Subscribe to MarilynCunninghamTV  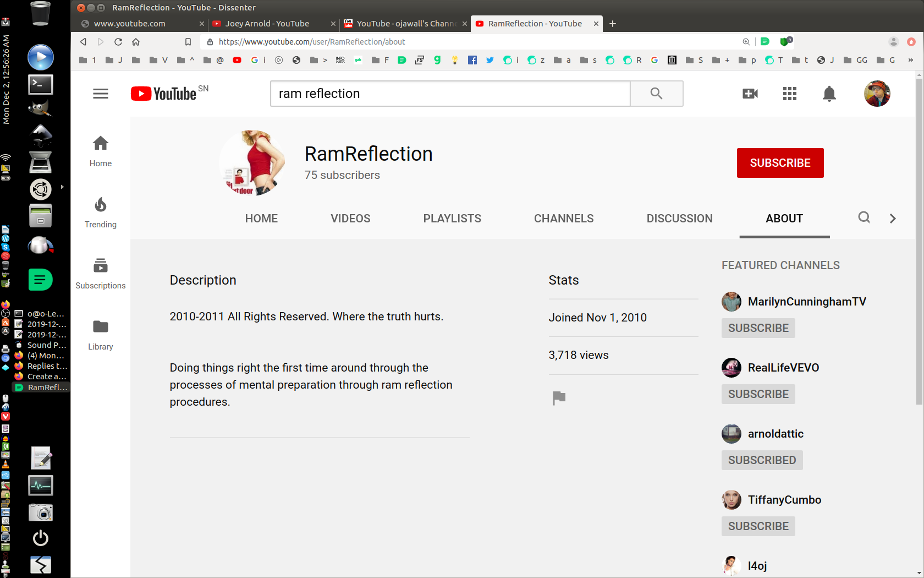point(758,328)
